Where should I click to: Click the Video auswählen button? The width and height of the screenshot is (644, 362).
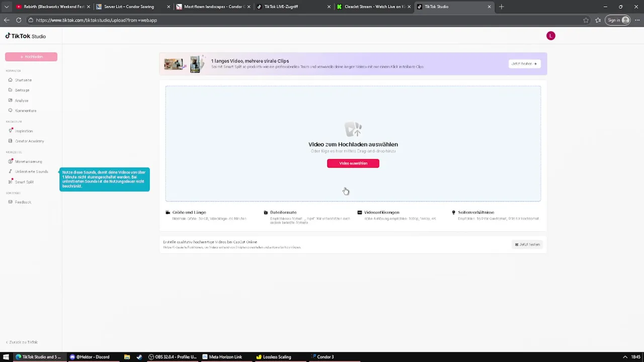(353, 163)
